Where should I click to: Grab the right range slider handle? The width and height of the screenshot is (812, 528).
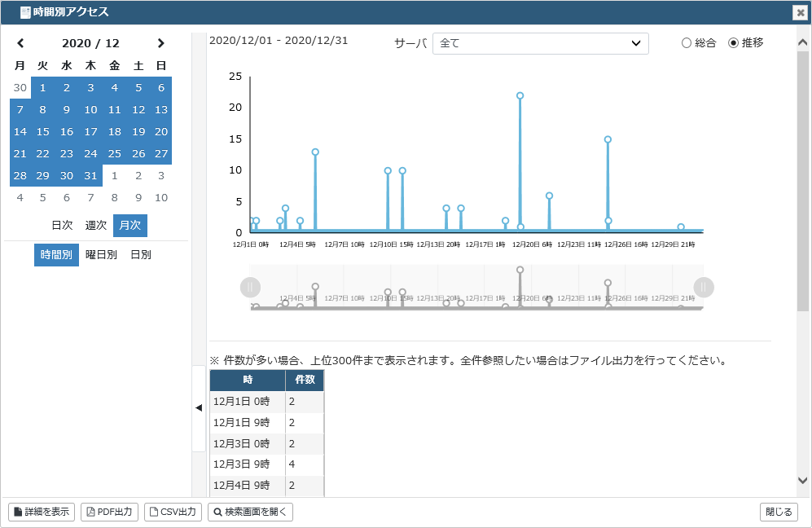click(704, 287)
